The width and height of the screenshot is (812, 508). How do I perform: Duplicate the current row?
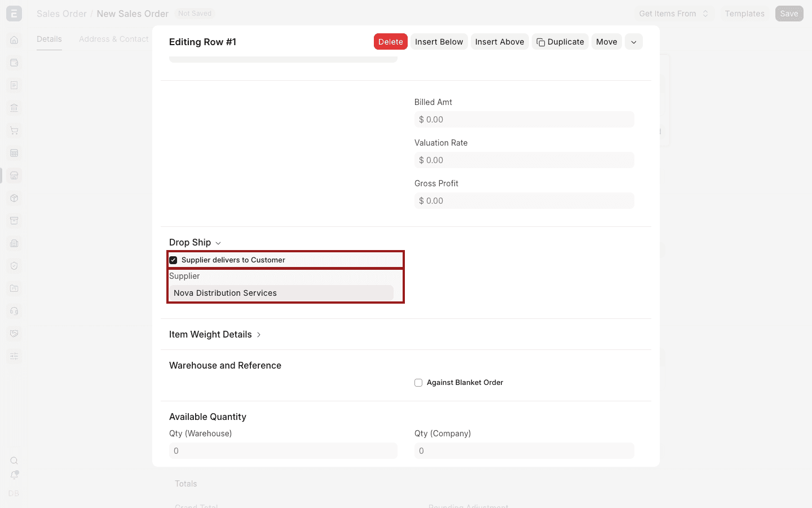pos(560,42)
